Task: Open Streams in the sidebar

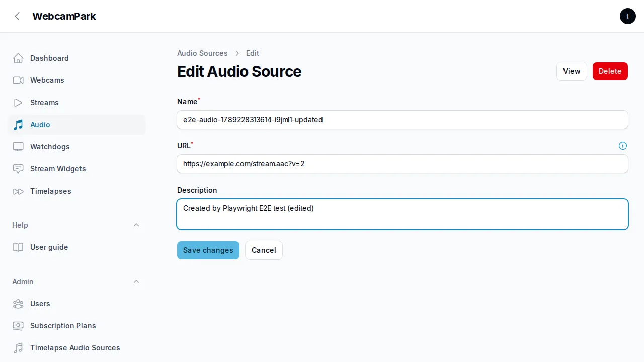Action: 76,103
